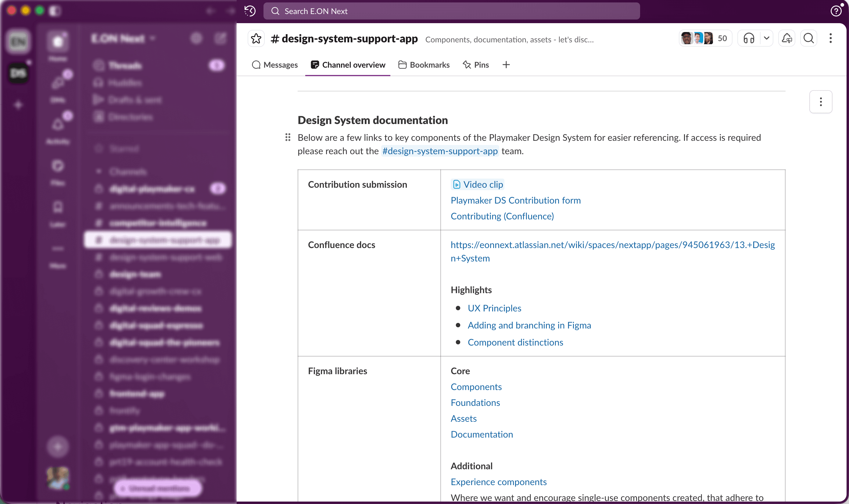Expand the E.ON Next workspace menu
849x504 pixels.
[x=123, y=39]
